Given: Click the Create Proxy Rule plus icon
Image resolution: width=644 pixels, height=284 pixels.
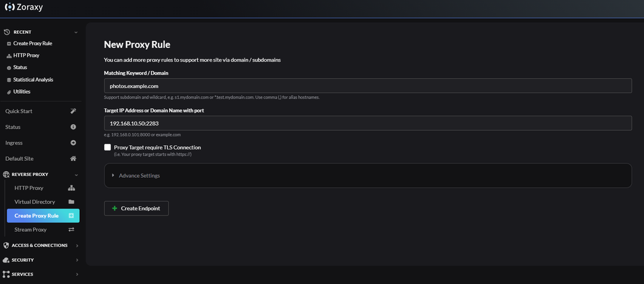Looking at the screenshot, I should pyautogui.click(x=71, y=216).
